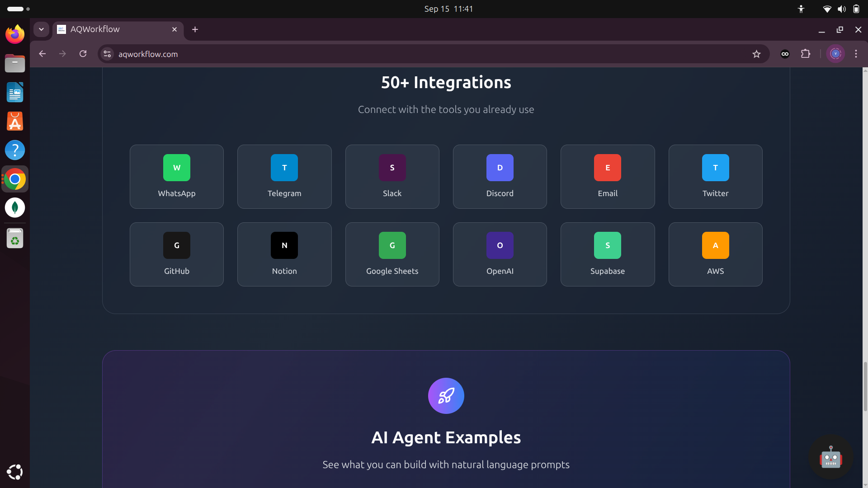Open the WhatsApp integration green W icon

click(x=177, y=168)
